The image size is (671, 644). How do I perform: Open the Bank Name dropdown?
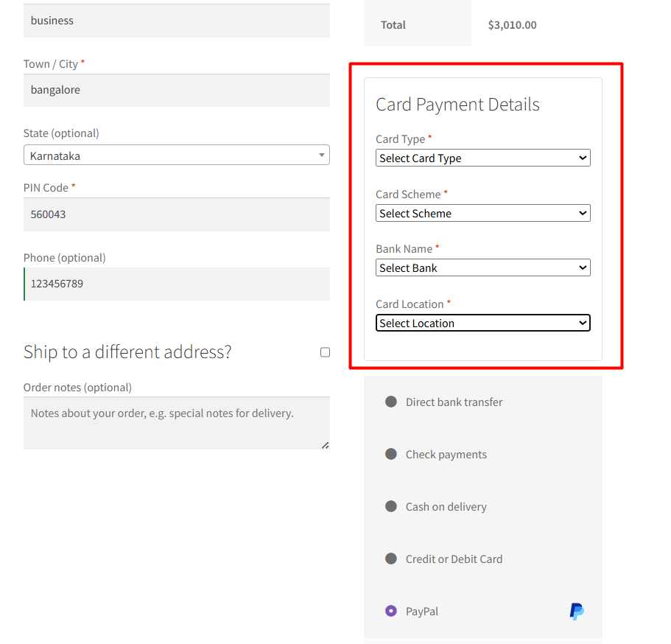pos(482,267)
